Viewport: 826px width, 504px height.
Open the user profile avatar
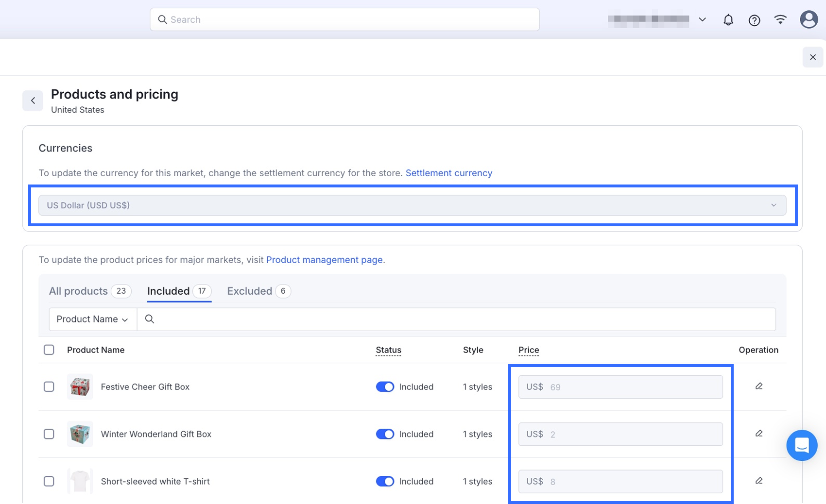809,19
